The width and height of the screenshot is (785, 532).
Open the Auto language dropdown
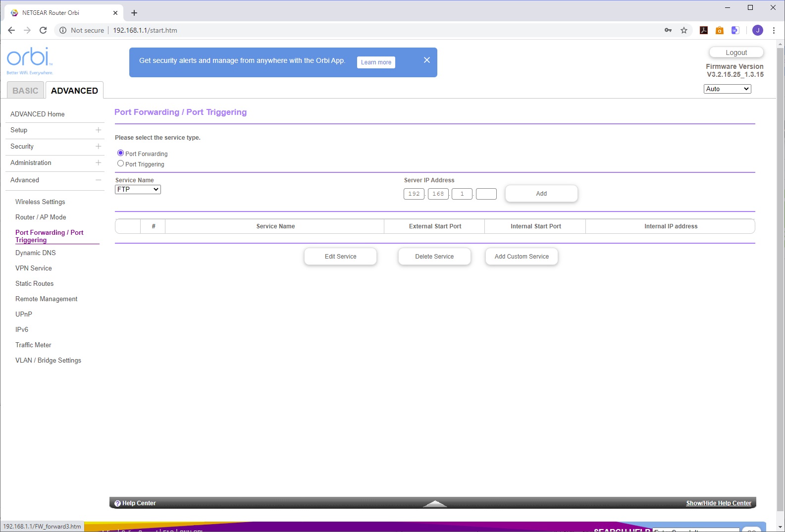[x=727, y=89]
